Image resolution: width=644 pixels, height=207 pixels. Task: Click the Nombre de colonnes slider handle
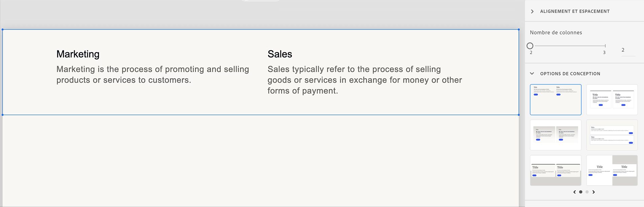tap(530, 46)
